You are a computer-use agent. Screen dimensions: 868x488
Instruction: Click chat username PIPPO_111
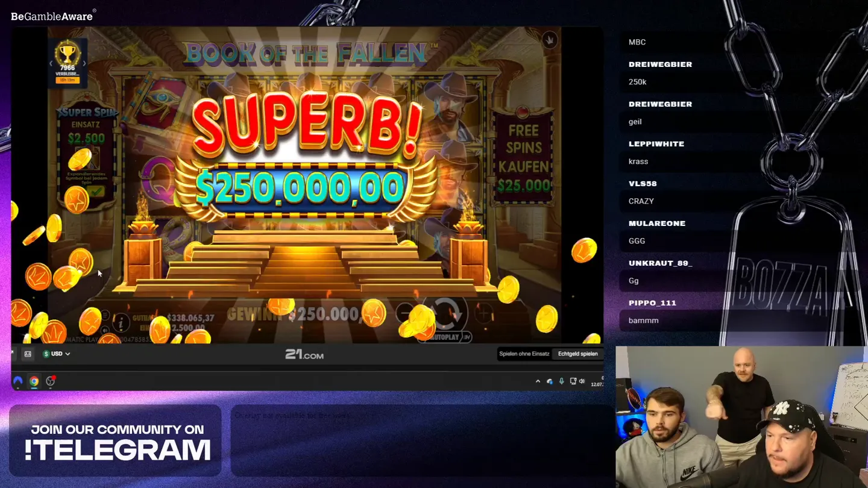coord(652,303)
